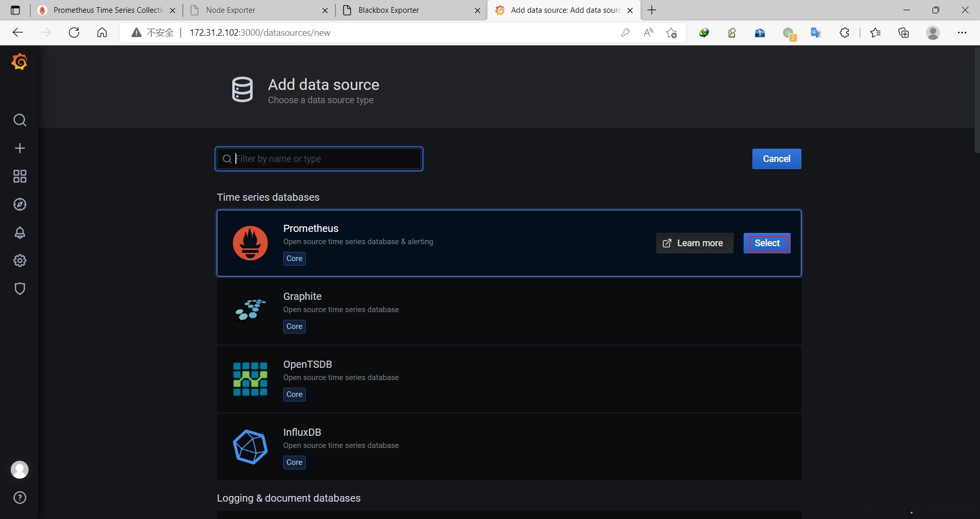Reload the page with refresh button
Image resolution: width=980 pixels, height=519 pixels.
[74, 33]
